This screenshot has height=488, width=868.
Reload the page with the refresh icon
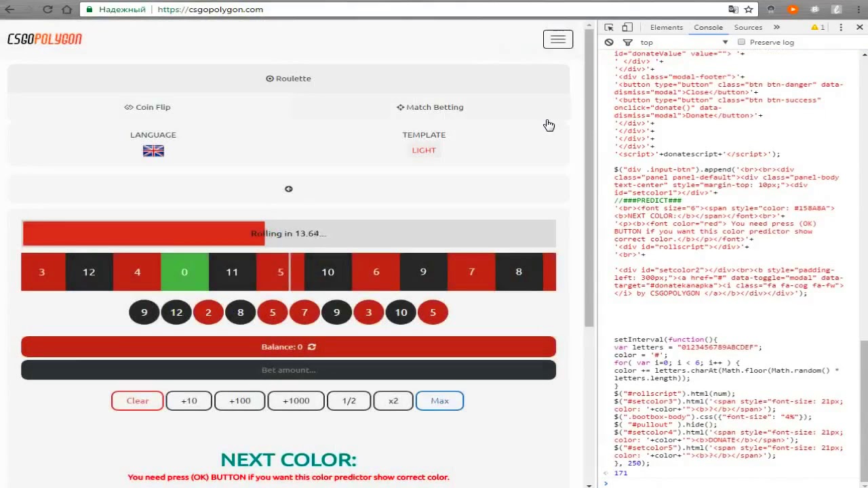[x=47, y=9]
